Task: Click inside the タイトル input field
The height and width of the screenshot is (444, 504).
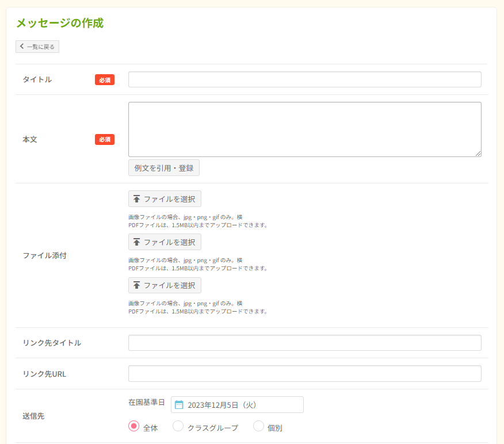Action: pos(304,79)
